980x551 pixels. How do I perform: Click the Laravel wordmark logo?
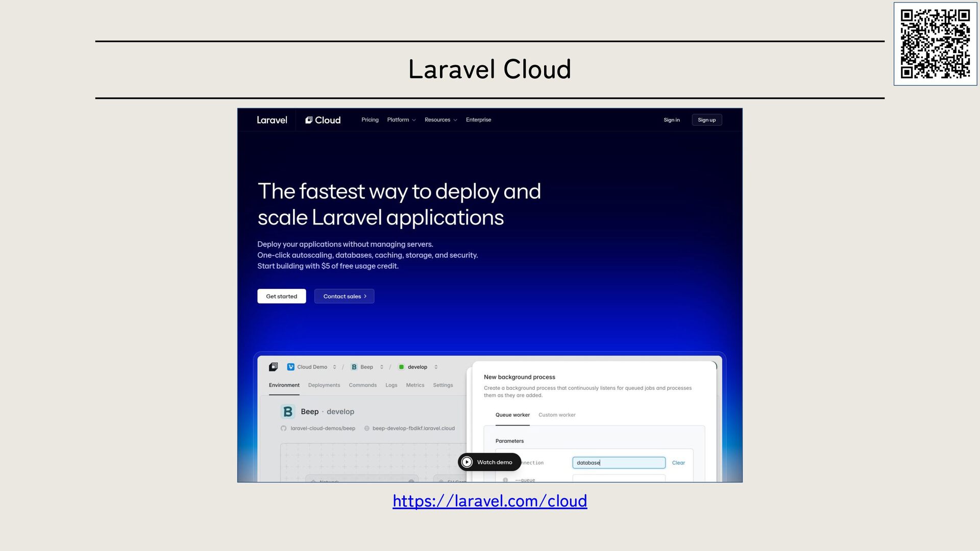[272, 120]
